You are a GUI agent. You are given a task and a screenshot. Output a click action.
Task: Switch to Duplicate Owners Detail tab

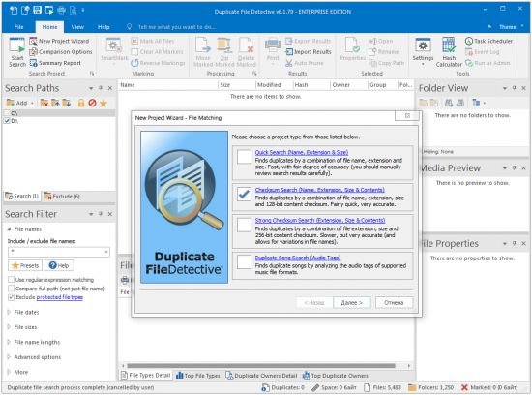click(261, 376)
